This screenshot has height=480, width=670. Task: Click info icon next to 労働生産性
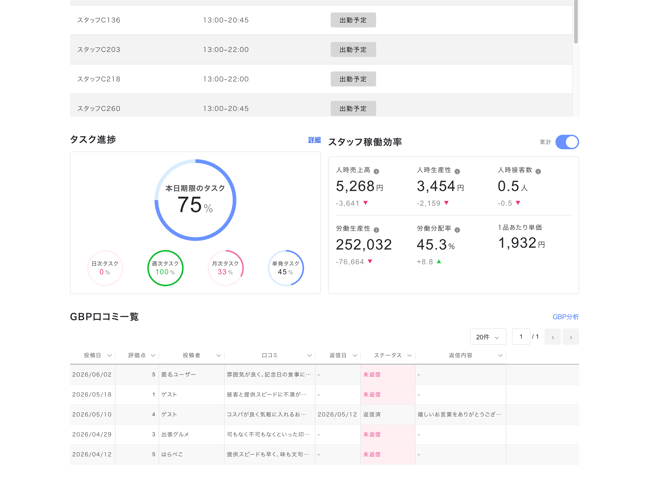[x=376, y=230]
